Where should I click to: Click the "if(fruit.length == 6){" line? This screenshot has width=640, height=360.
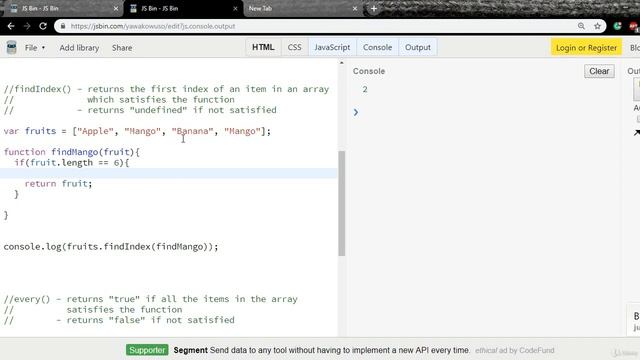coord(72,162)
